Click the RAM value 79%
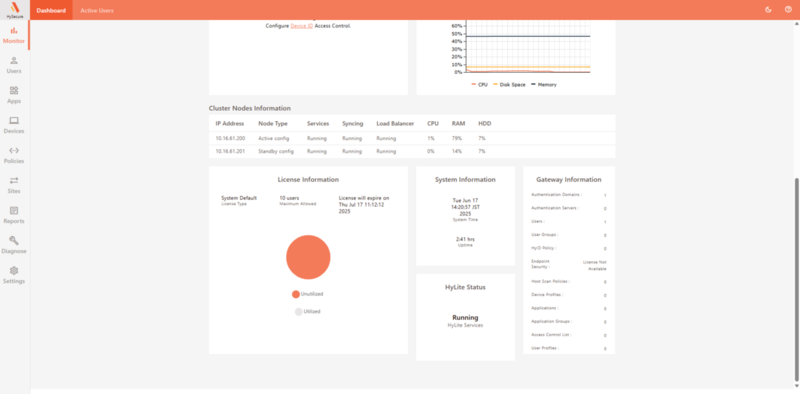 click(457, 138)
